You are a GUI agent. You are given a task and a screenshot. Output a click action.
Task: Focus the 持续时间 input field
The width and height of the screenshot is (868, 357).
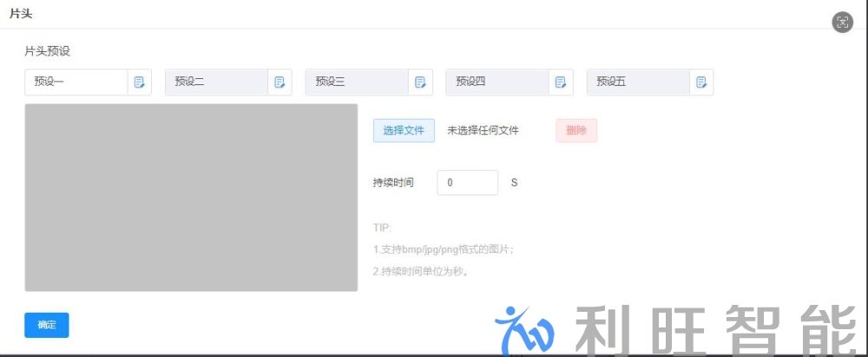468,182
